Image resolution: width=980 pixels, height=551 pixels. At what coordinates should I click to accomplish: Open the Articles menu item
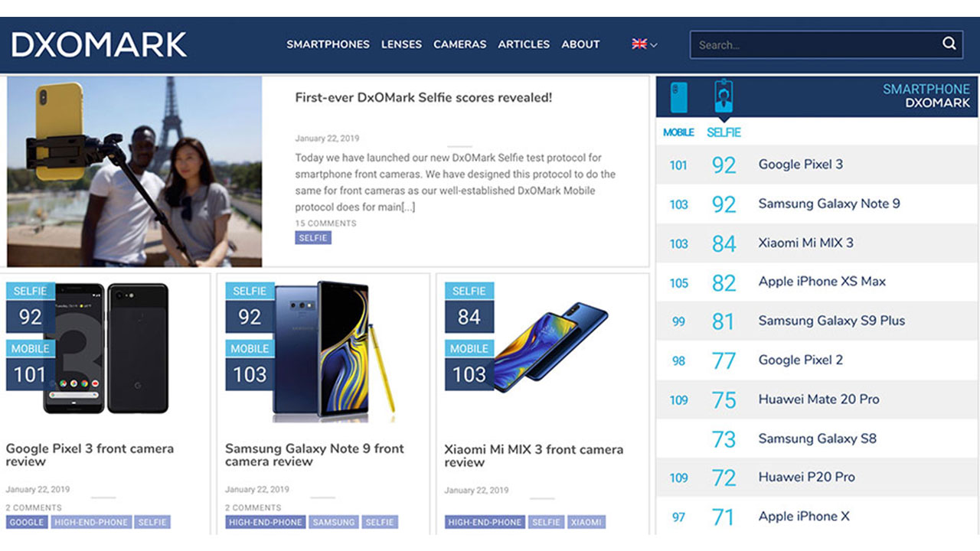[x=524, y=44]
